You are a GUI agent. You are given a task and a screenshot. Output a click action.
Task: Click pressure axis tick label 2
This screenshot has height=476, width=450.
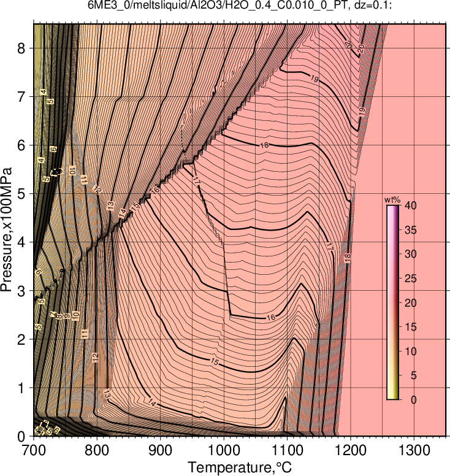pyautogui.click(x=21, y=339)
